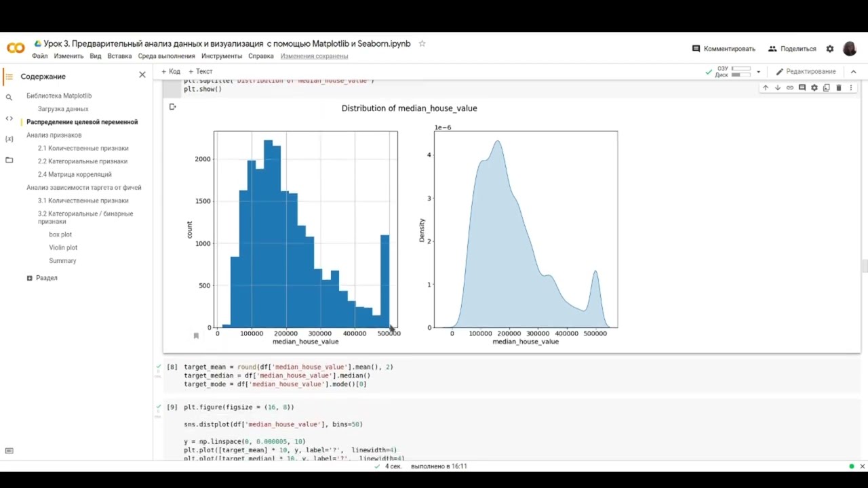The width and height of the screenshot is (868, 488).
Task: Go to Анализ признаков section
Action: [54, 136]
